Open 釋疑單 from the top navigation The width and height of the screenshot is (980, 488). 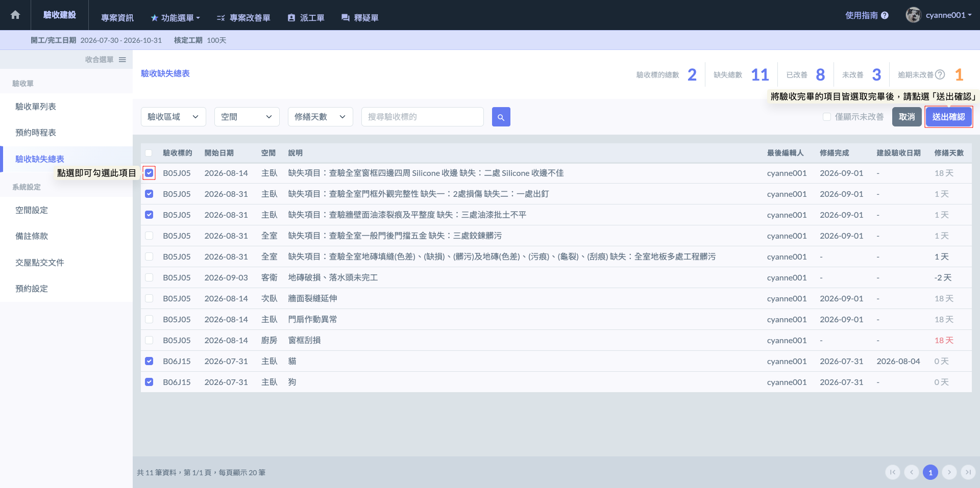click(x=360, y=18)
